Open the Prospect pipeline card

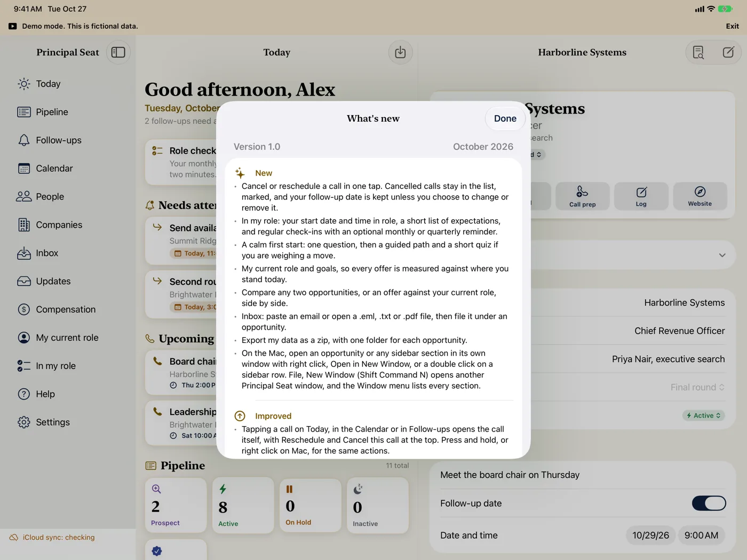tap(176, 505)
